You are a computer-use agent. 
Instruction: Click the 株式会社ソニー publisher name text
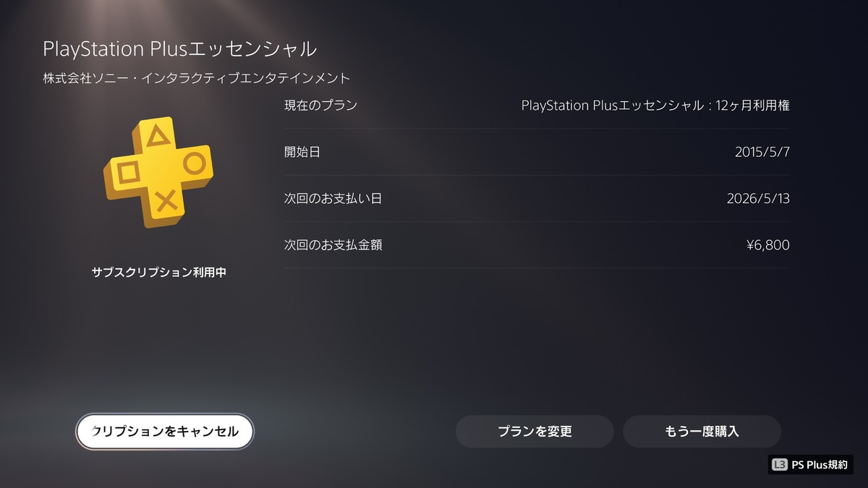(x=197, y=77)
